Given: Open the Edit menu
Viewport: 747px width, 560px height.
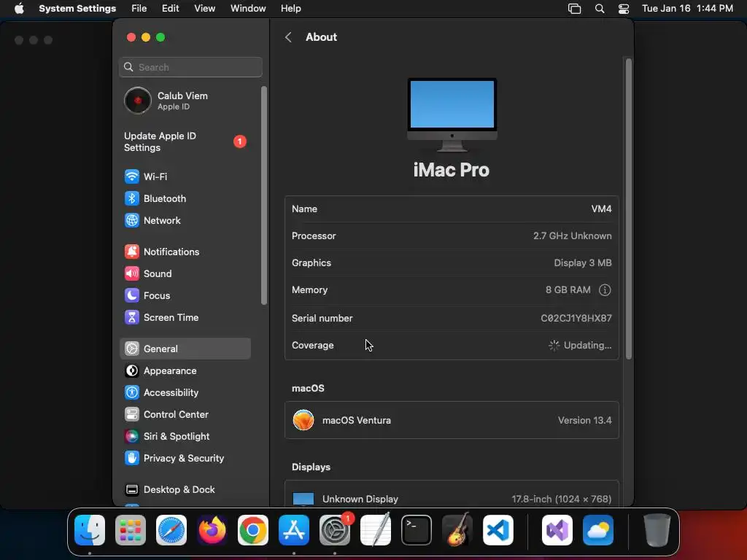Looking at the screenshot, I should coord(170,9).
